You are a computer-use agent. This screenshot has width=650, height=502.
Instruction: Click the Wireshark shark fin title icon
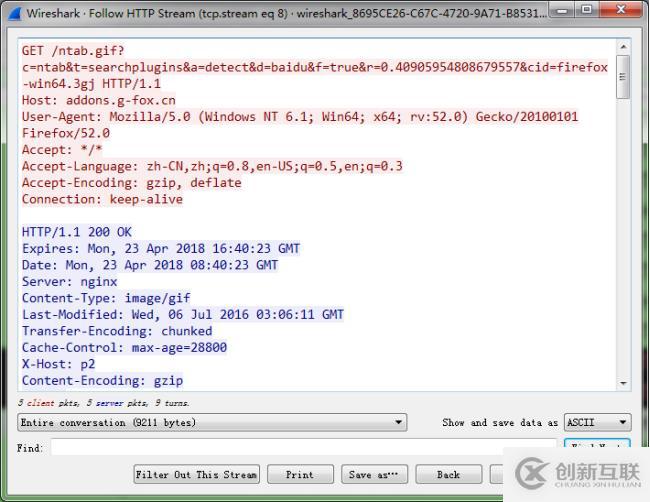tap(15, 14)
